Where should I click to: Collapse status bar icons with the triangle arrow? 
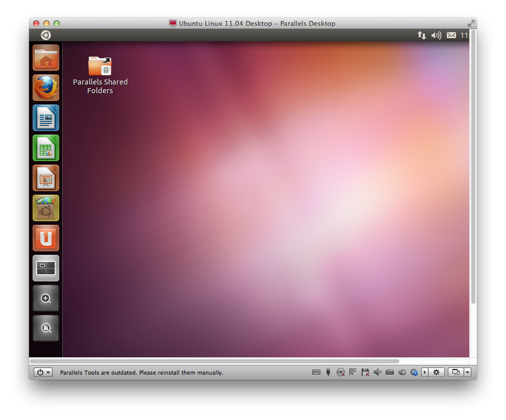(425, 372)
